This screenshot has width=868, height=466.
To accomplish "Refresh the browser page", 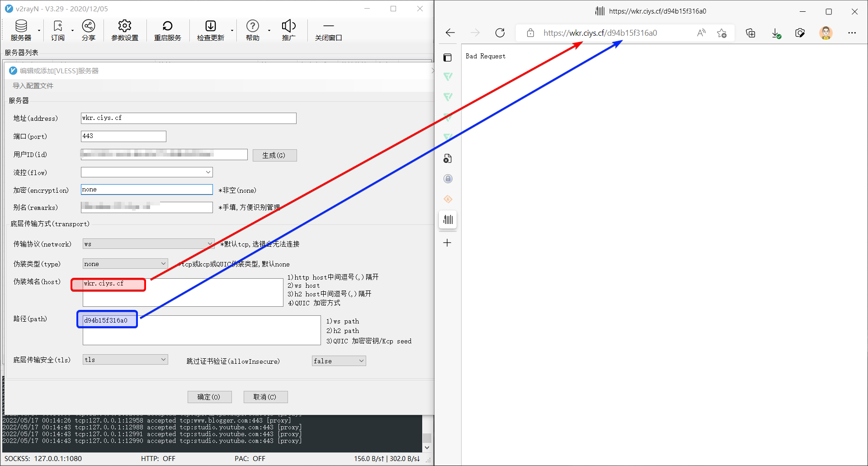I will point(500,33).
